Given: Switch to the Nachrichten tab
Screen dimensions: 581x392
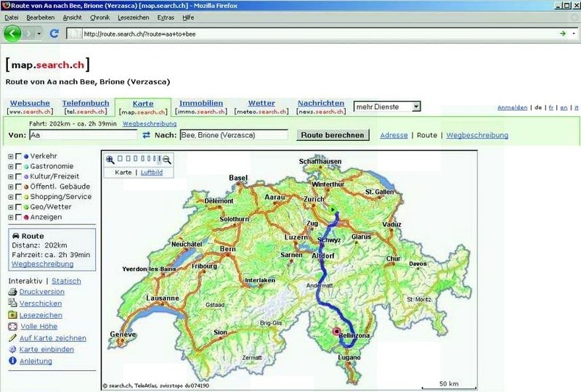Looking at the screenshot, I should [x=321, y=103].
